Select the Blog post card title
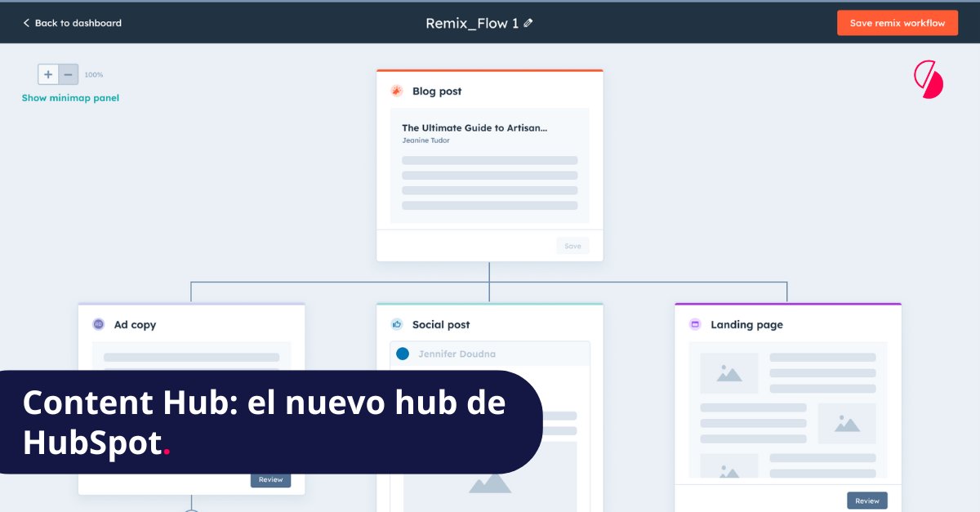 [x=437, y=91]
